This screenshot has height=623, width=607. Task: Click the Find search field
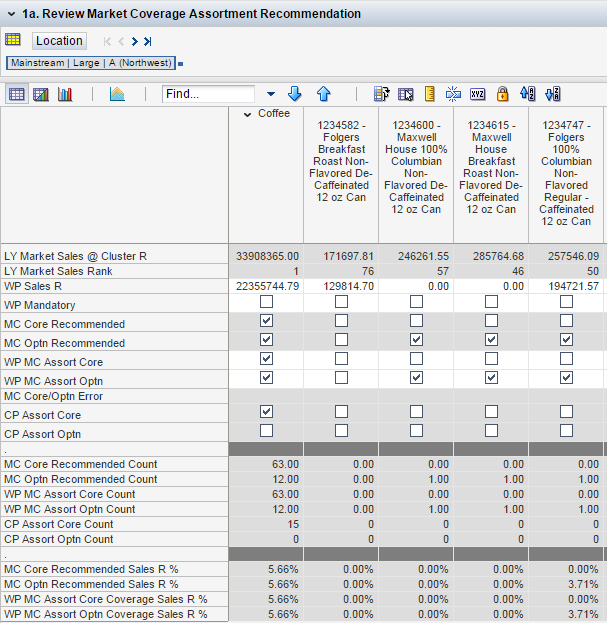point(209,94)
